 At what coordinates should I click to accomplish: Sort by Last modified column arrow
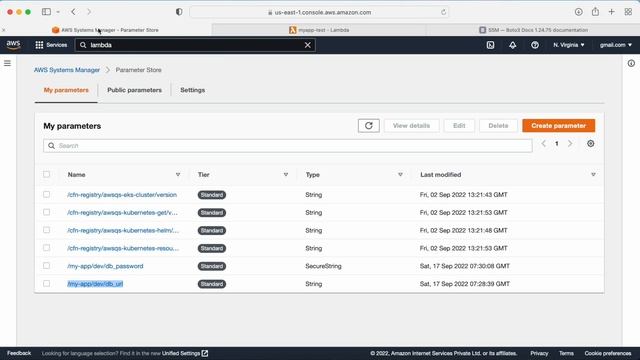(593, 175)
